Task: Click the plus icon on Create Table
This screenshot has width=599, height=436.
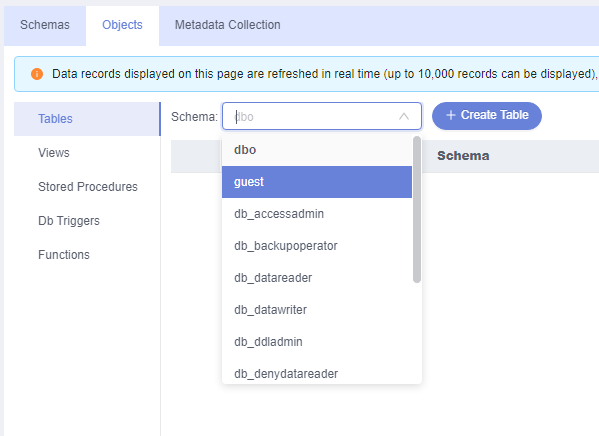Action: coord(451,115)
